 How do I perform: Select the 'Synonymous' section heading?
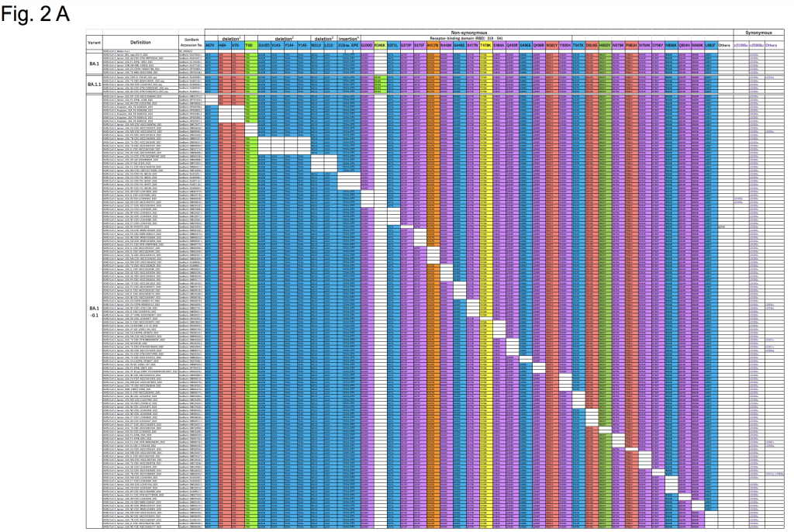(761, 33)
